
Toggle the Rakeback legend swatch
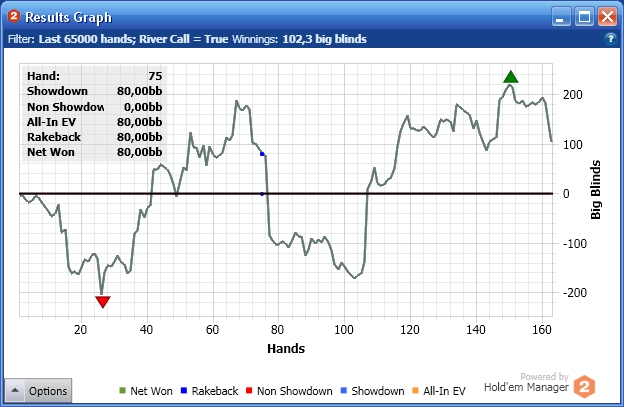pyautogui.click(x=183, y=390)
